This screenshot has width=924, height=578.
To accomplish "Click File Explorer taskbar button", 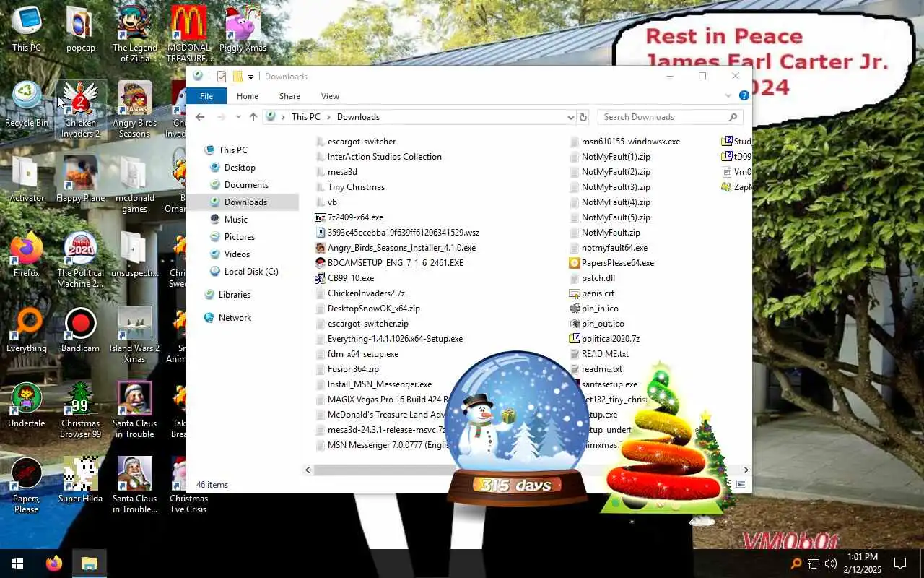I will 89,564.
